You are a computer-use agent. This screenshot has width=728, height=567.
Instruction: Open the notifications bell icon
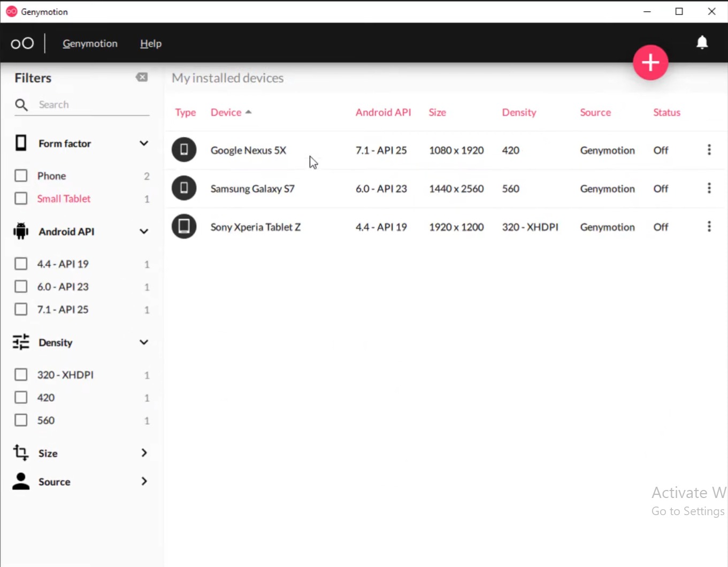click(x=702, y=42)
